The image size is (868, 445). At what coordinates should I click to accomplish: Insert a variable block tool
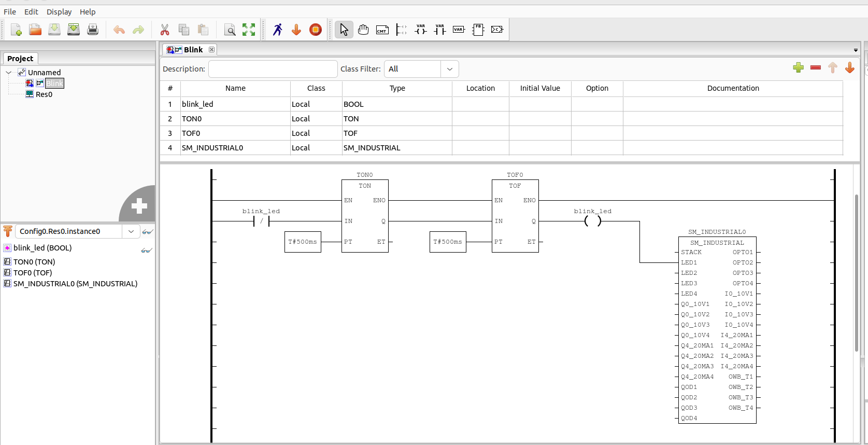click(459, 30)
